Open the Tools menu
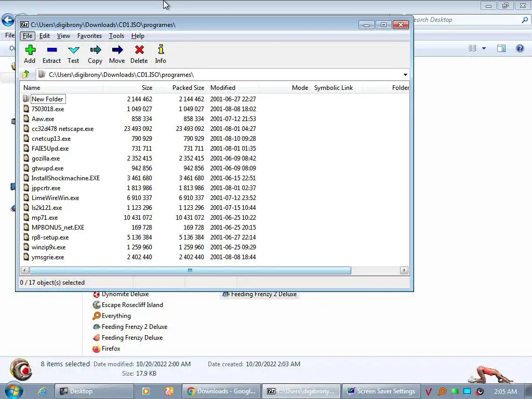 [116, 36]
